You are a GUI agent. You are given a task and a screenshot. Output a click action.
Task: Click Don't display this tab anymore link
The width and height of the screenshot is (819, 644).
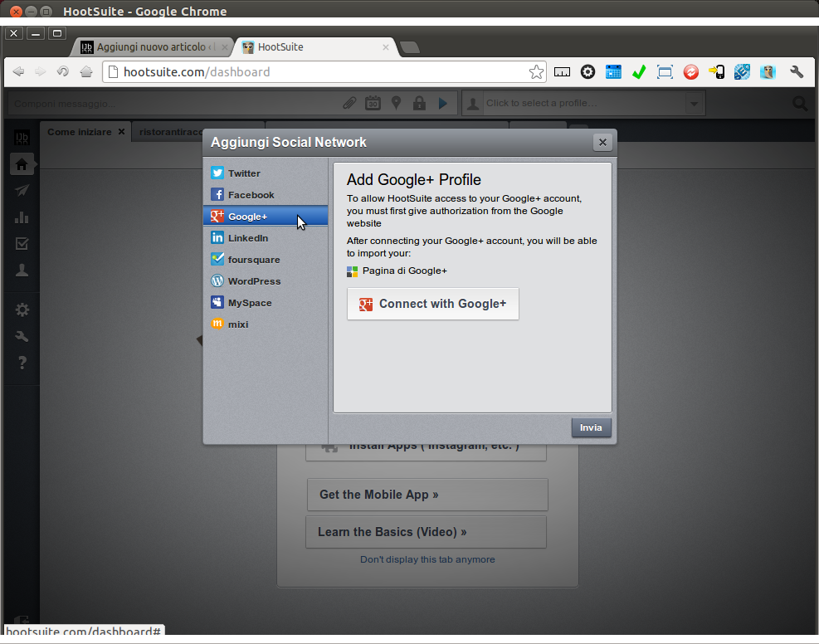[x=427, y=559]
